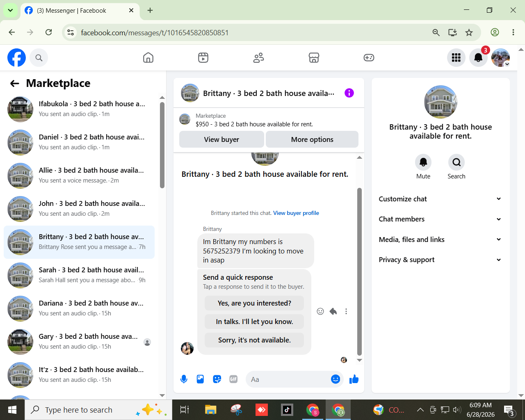The width and height of the screenshot is (525, 420).
Task: Open Windows Task View
Action: (x=185, y=410)
